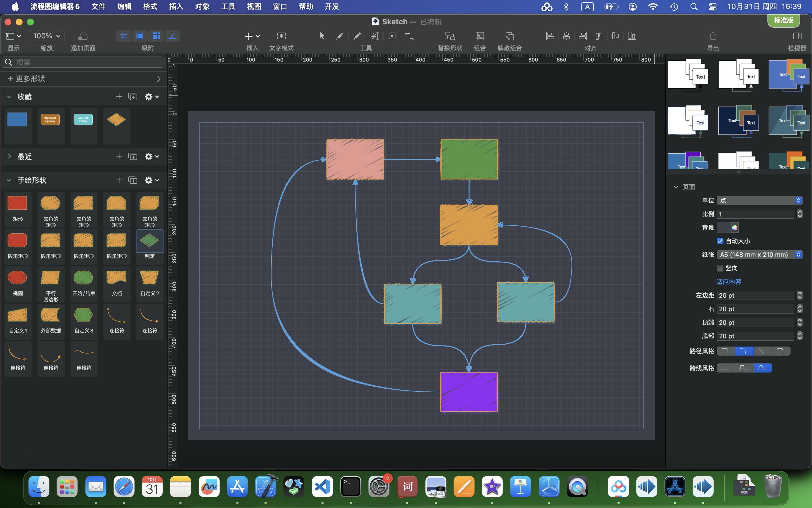
Task: Select the arc line crossing style
Action: (763, 368)
